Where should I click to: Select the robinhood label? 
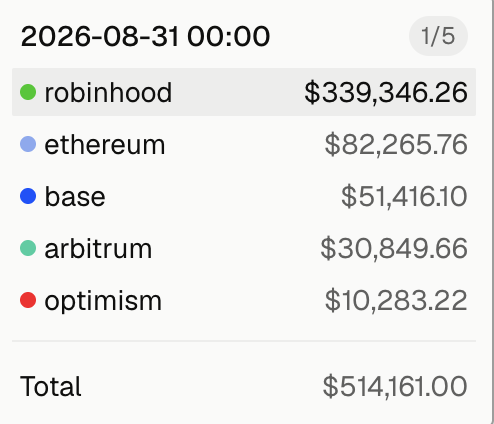(x=108, y=92)
